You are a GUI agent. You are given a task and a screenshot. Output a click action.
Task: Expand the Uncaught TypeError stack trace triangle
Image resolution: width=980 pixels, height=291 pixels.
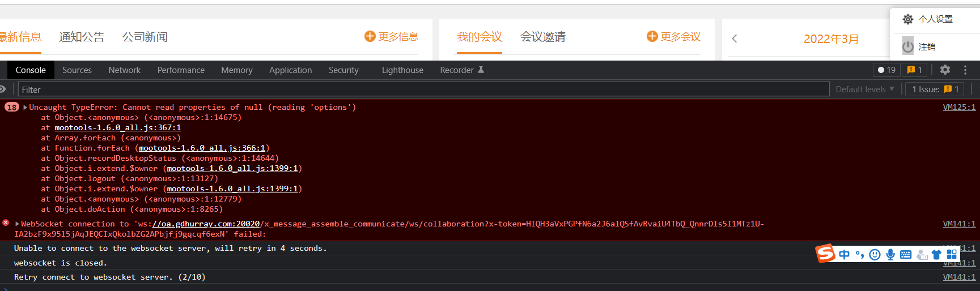[26, 107]
